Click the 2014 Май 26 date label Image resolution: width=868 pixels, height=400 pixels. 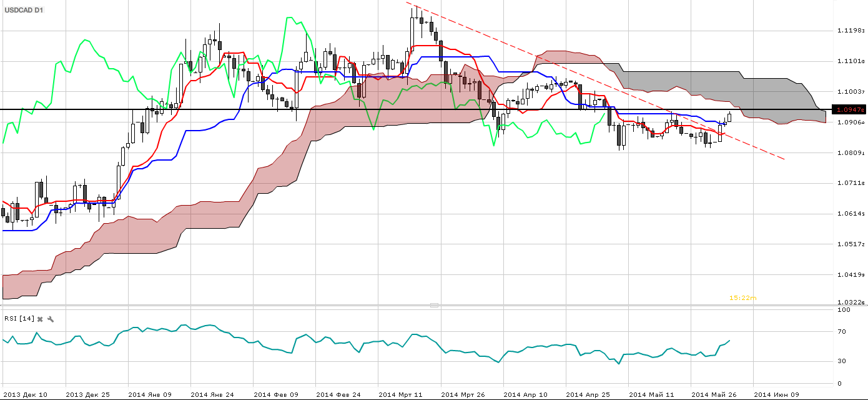(x=713, y=394)
